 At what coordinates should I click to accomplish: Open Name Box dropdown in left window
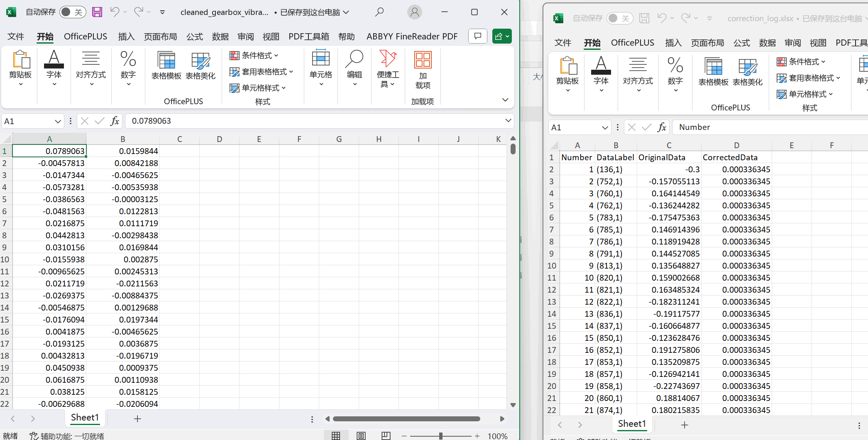click(58, 121)
